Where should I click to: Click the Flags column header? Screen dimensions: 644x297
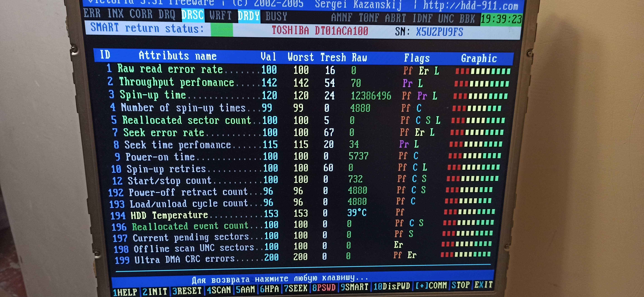(417, 58)
